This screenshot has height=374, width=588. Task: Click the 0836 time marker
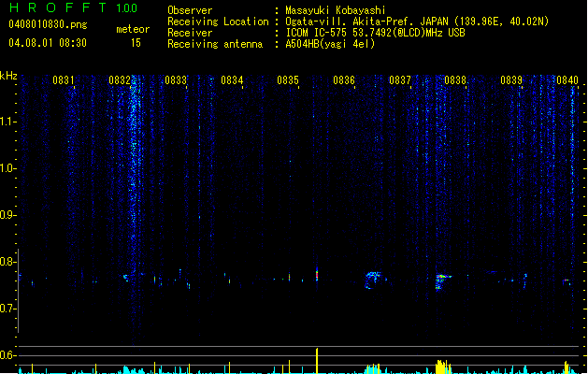pyautogui.click(x=344, y=79)
